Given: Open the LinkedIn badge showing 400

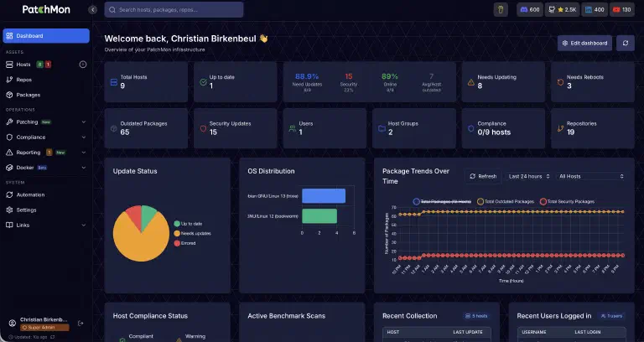Looking at the screenshot, I should tap(595, 9).
